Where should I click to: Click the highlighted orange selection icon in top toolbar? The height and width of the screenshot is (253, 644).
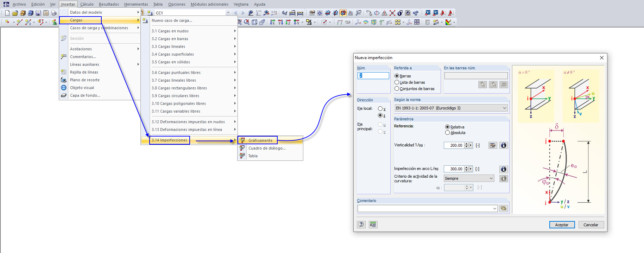tap(343, 13)
